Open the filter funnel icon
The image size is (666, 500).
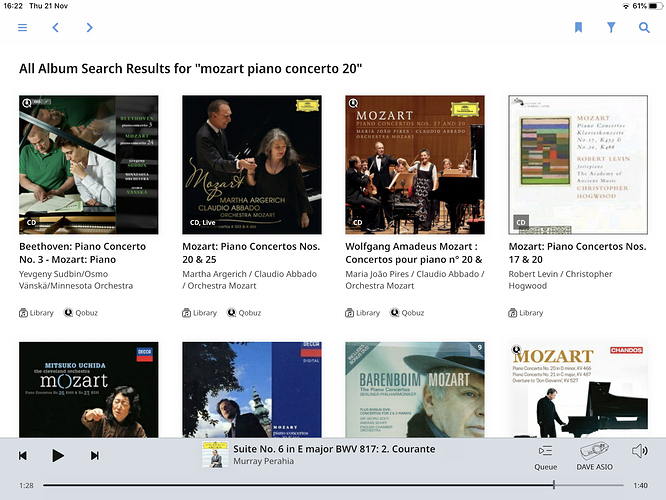[611, 28]
